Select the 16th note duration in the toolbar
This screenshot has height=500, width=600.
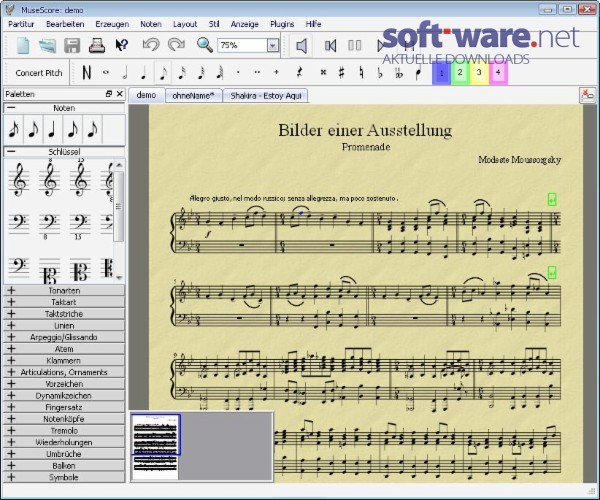(182, 72)
